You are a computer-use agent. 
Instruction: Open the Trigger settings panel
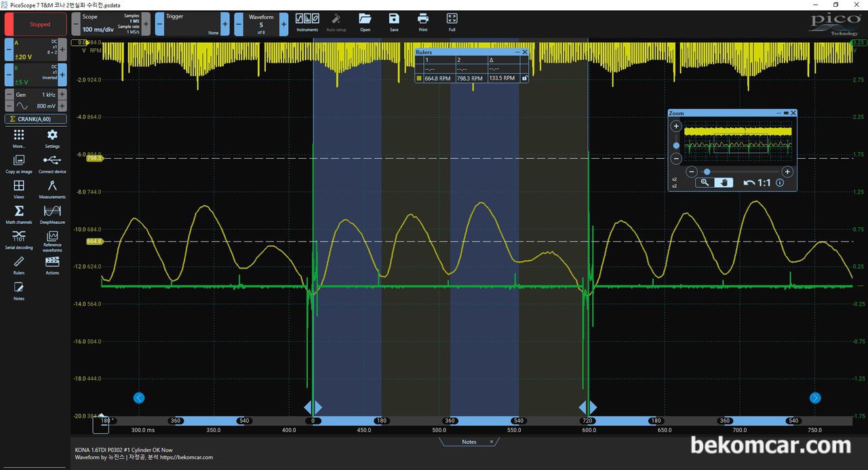tap(193, 24)
